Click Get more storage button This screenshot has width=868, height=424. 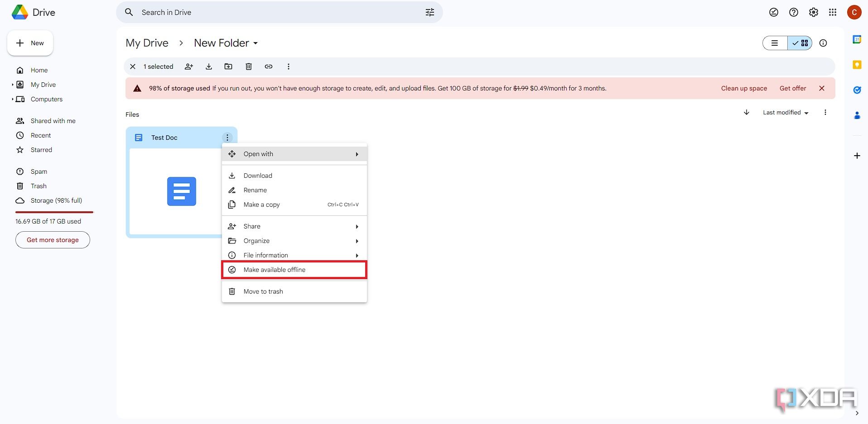[x=53, y=240]
